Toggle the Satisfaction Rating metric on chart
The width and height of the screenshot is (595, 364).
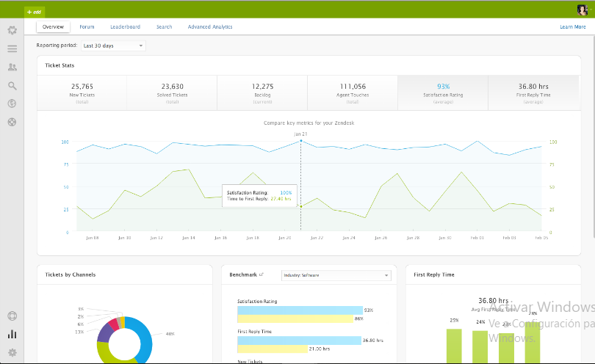(x=443, y=92)
